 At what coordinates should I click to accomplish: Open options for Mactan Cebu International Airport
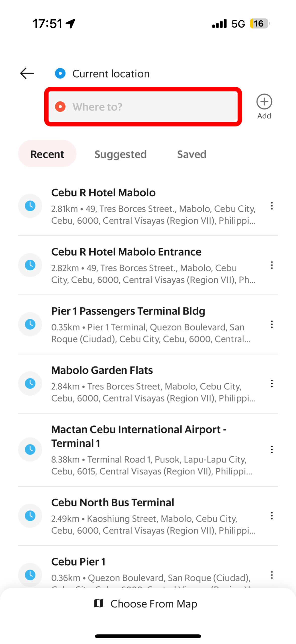(272, 449)
